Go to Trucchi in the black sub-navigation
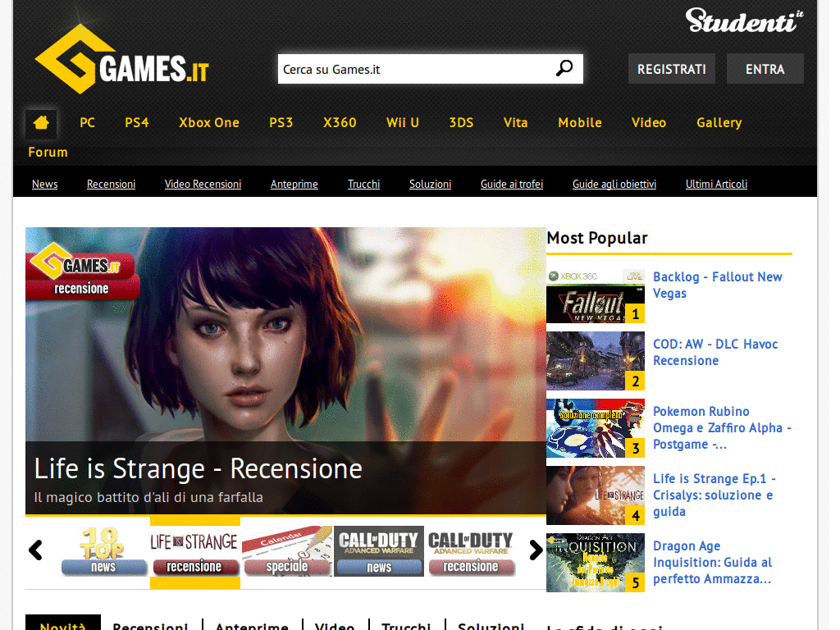Viewport: 840px width, 630px height. pos(363,184)
